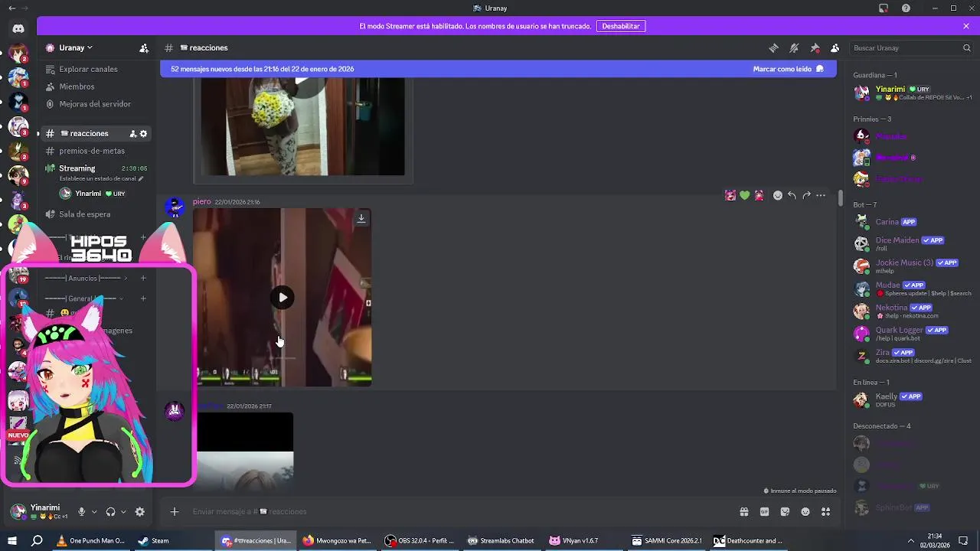Open microphone input options chevron
This screenshot has width=980, height=551.
(94, 512)
